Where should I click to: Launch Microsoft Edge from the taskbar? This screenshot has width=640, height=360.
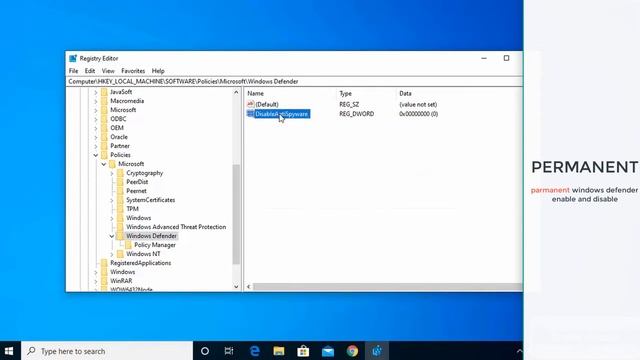tap(255, 351)
